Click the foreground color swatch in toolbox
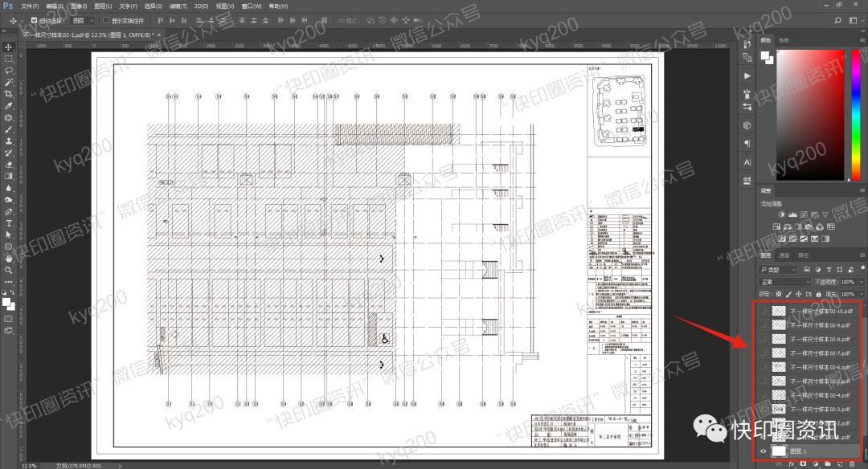This screenshot has width=868, height=469. click(6, 302)
